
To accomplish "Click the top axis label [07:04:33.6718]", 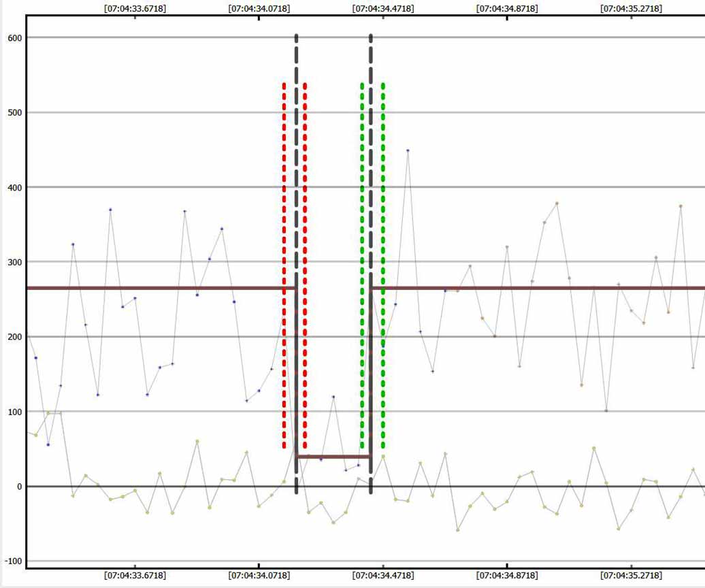I will pyautogui.click(x=135, y=9).
